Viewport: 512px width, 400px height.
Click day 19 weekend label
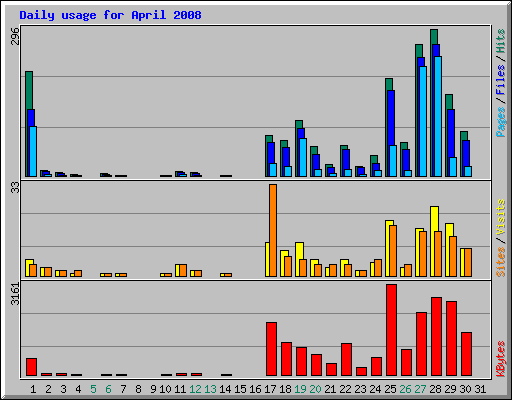(300, 389)
